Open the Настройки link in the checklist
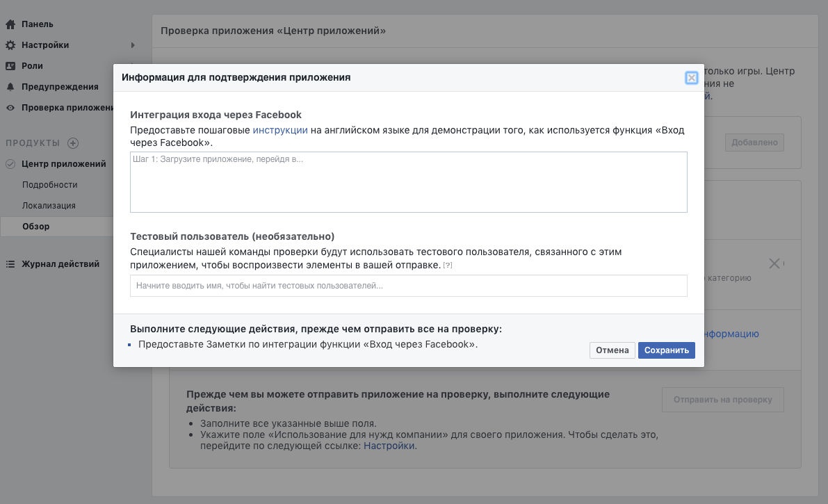 tap(389, 446)
